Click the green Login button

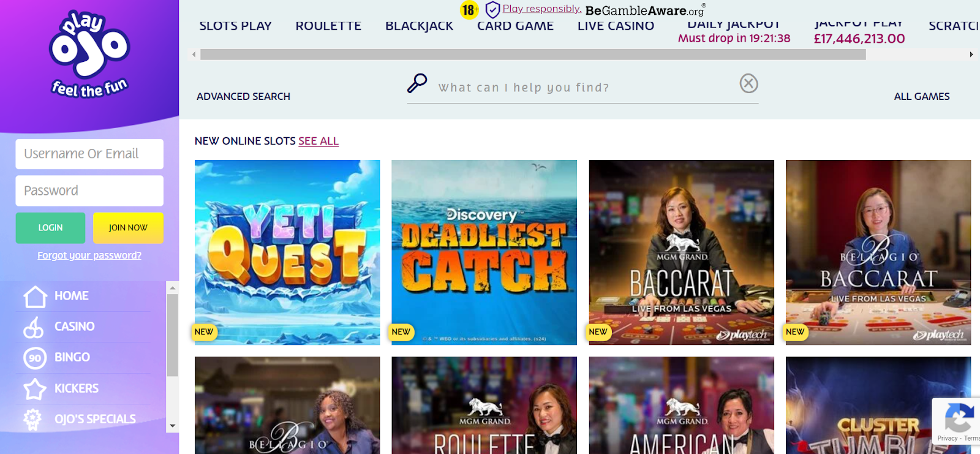(50, 228)
